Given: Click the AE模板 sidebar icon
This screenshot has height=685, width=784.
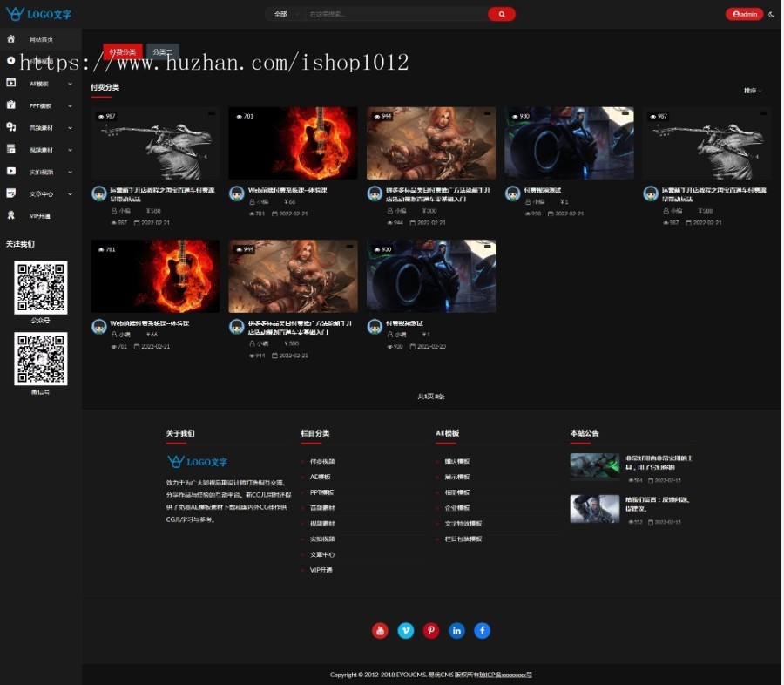Looking at the screenshot, I should pos(11,83).
